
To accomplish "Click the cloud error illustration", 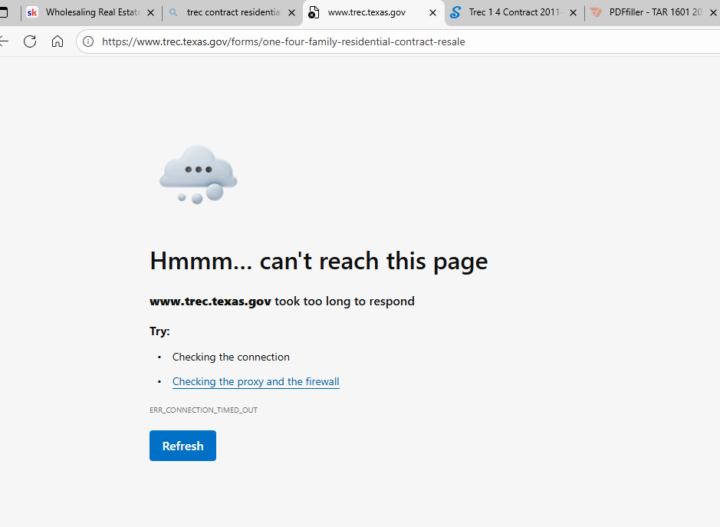I will 198,175.
